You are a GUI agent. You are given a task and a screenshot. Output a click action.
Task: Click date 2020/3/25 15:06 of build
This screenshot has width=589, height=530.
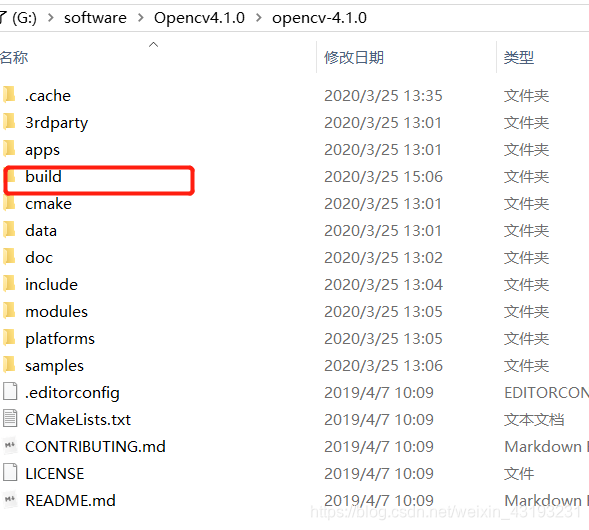click(384, 177)
